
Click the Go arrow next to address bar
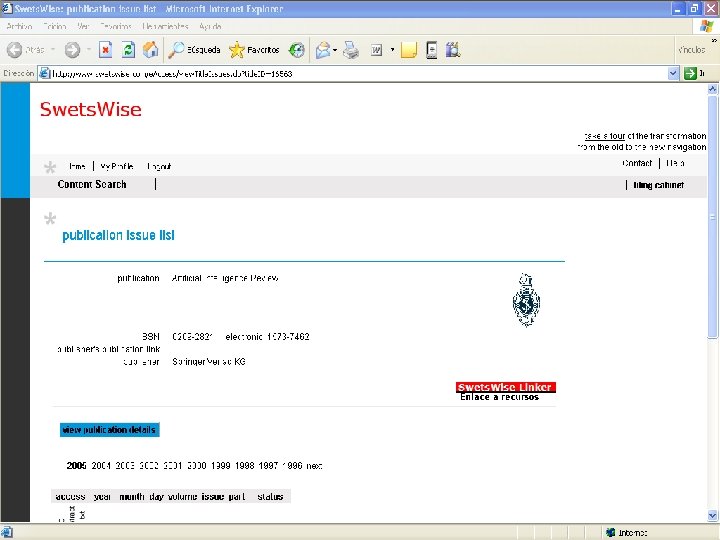[x=690, y=73]
